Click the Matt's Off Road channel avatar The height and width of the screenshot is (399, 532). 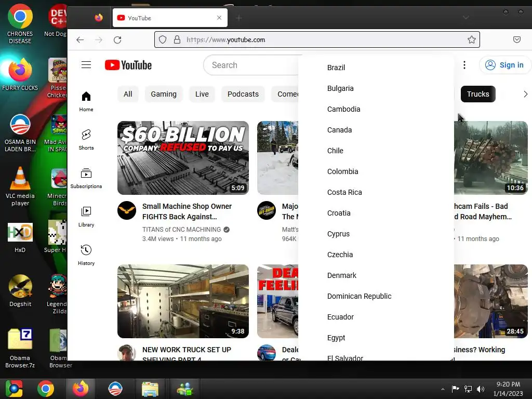(x=267, y=210)
